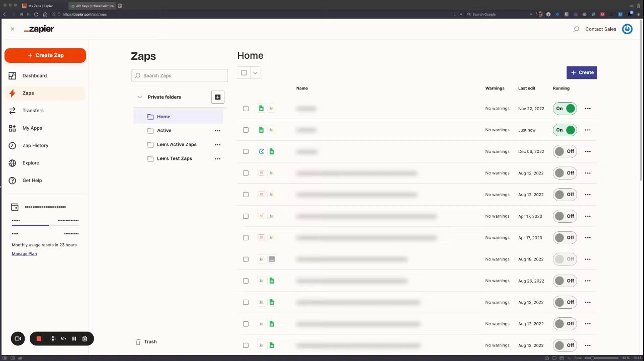Close the sidebar with the X icon
The height and width of the screenshot is (361, 644).
pyautogui.click(x=12, y=29)
